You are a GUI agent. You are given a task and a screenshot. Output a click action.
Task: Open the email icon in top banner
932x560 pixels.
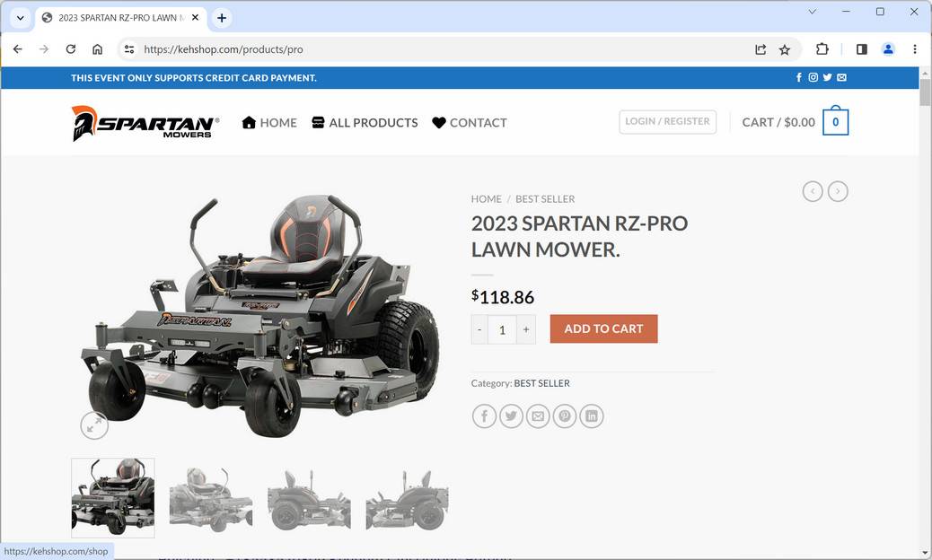point(841,77)
